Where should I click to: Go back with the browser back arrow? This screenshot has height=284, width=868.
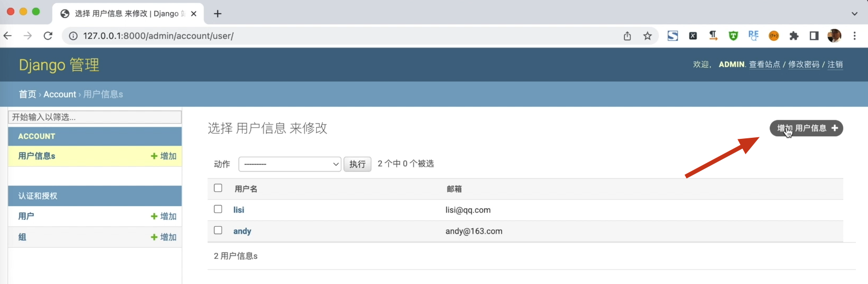7,36
